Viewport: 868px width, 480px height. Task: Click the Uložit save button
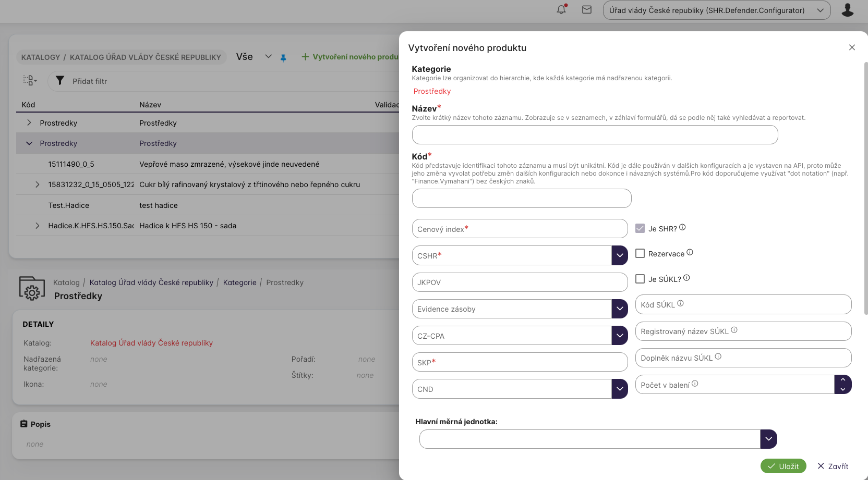[783, 466]
